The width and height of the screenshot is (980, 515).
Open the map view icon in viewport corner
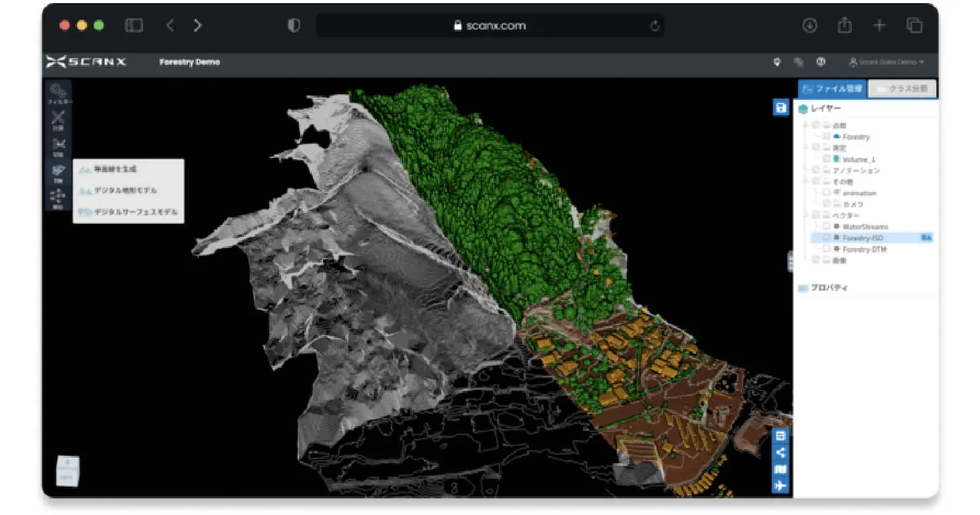click(780, 469)
